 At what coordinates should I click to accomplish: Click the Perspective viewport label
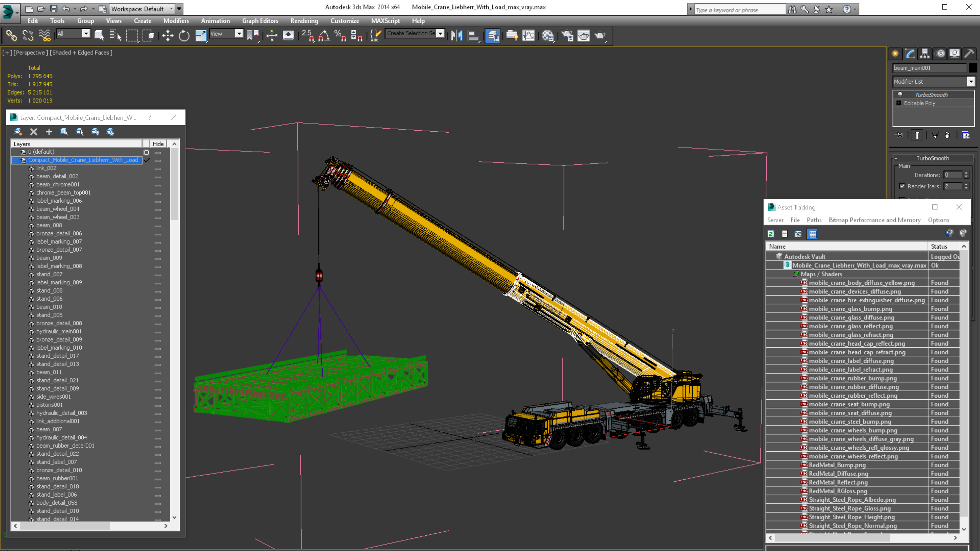tap(31, 52)
